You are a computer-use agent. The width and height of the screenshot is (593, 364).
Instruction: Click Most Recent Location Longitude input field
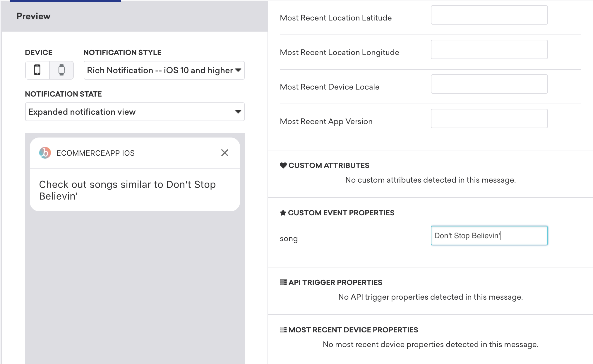[489, 52]
